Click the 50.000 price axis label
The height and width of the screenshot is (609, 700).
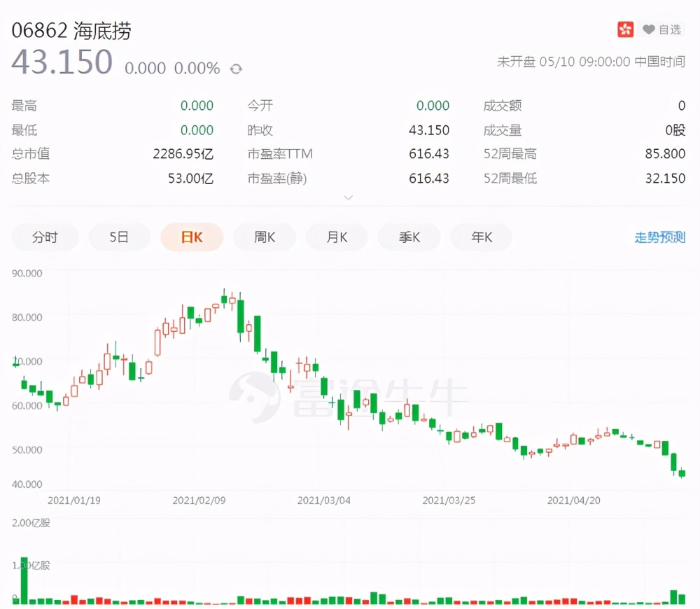click(27, 449)
